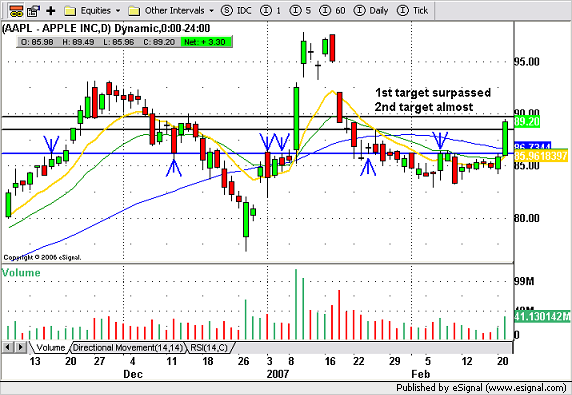
Task: Click the right scroll arrow beside tabs
Action: click(x=21, y=347)
